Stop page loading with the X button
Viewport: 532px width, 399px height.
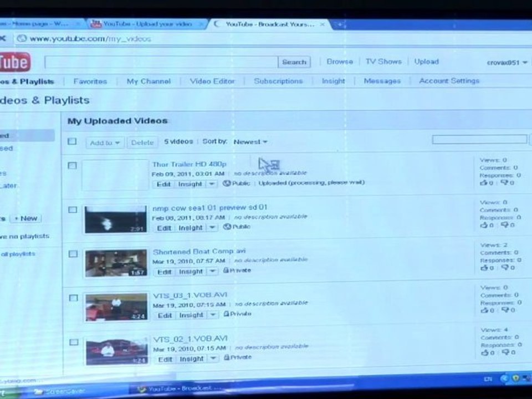click(x=3, y=38)
